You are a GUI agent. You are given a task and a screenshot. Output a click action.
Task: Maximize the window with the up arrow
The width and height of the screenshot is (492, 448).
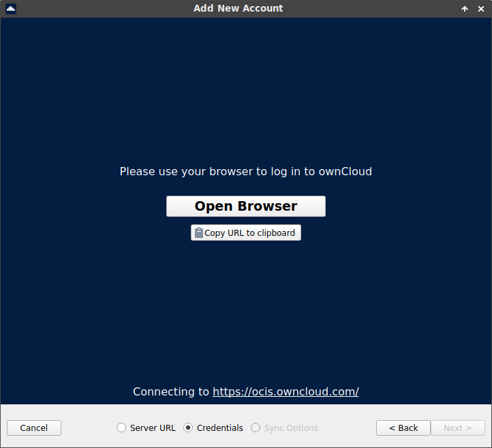465,9
